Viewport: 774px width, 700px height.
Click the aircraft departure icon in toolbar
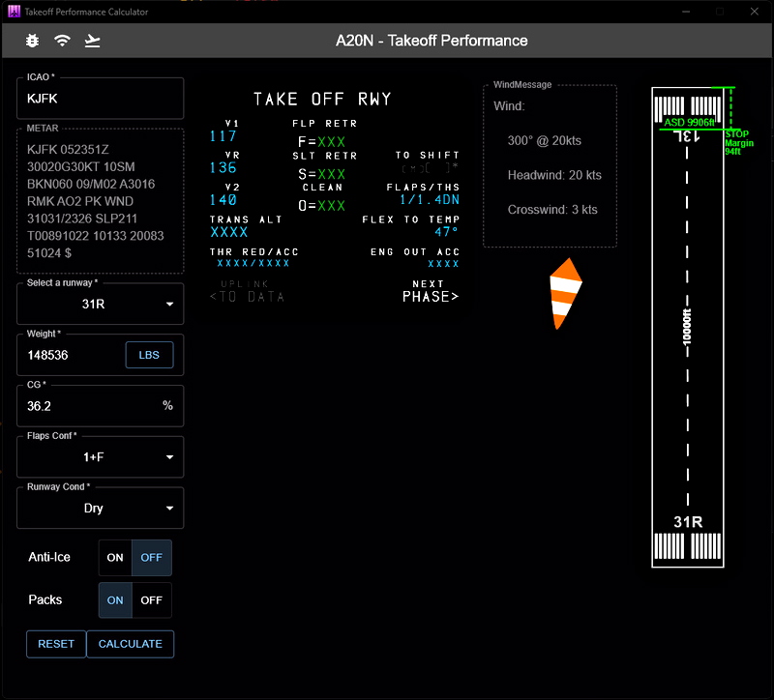(90, 42)
